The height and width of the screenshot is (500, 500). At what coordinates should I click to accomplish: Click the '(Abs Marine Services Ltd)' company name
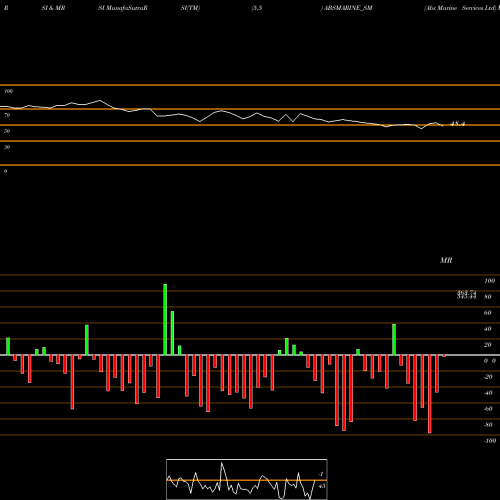coord(460,8)
